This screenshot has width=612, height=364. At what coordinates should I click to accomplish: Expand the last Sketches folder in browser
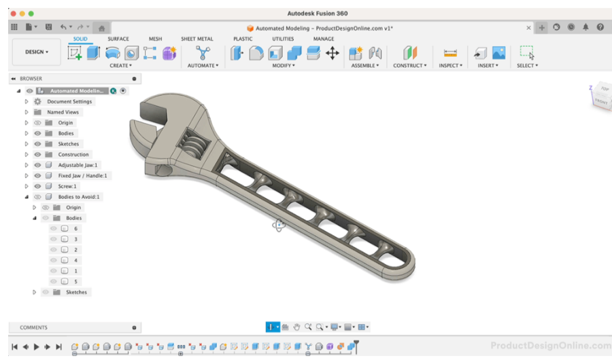point(35,292)
